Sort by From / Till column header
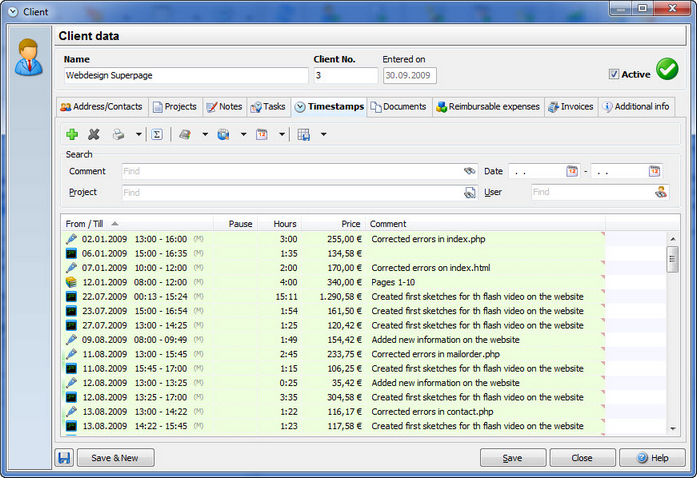697x478 pixels. coord(137,224)
